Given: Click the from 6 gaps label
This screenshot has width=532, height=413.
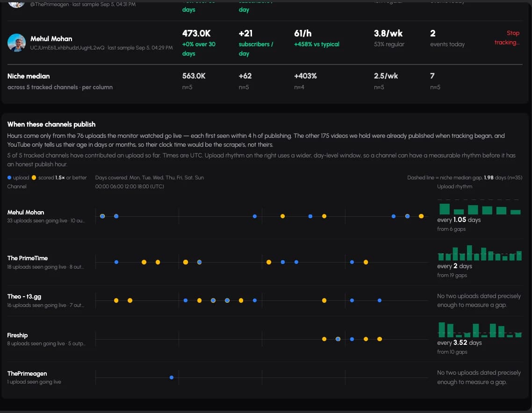Looking at the screenshot, I should tap(451, 229).
